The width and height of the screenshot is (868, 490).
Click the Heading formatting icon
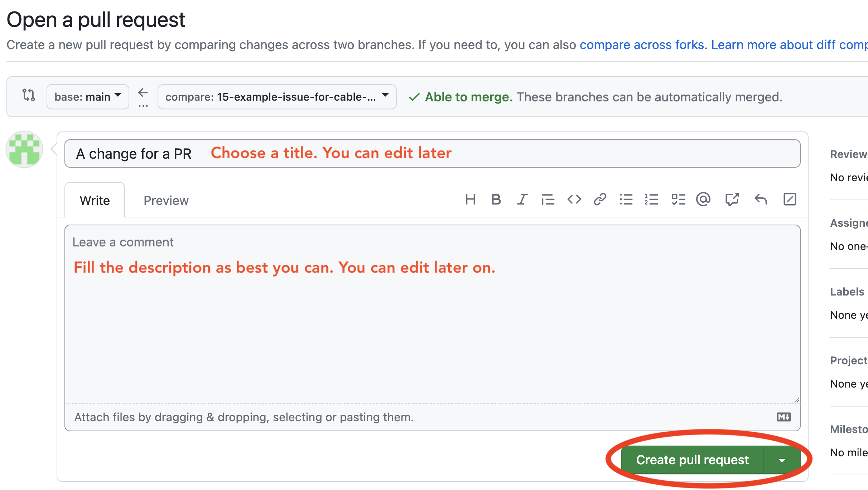470,200
